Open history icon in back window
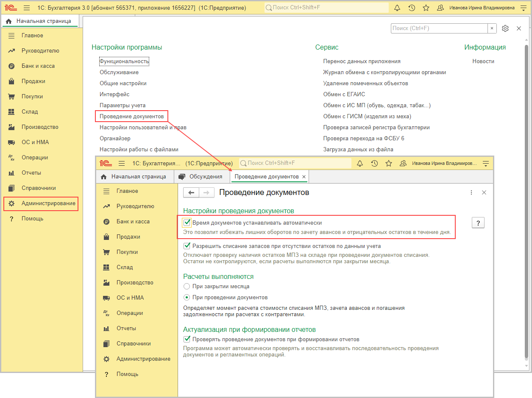The height and width of the screenshot is (398, 532). [412, 8]
